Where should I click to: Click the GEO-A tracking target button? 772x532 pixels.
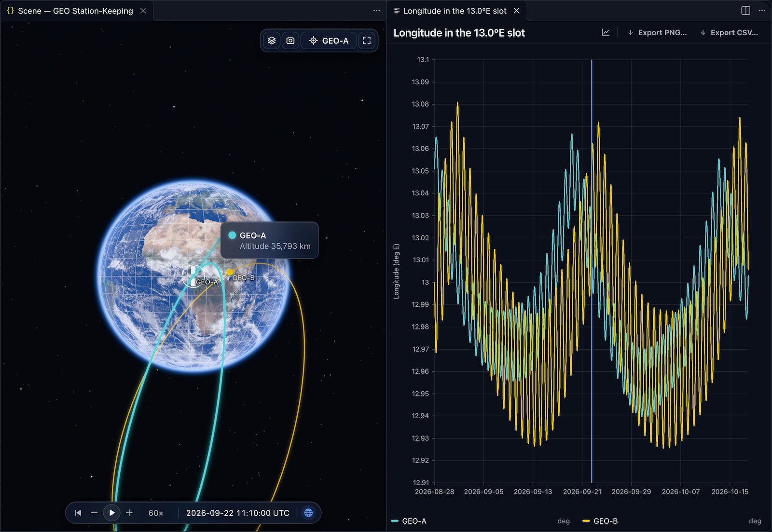[x=329, y=41]
